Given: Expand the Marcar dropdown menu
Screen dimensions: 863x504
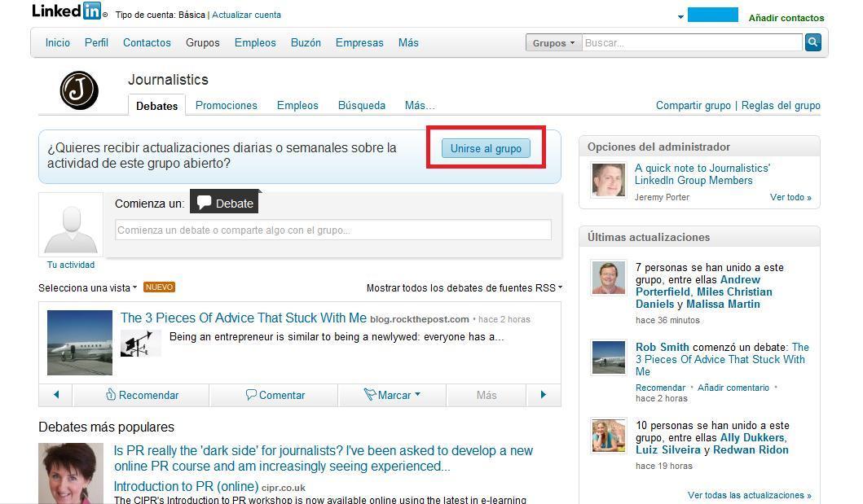Looking at the screenshot, I should point(417,395).
